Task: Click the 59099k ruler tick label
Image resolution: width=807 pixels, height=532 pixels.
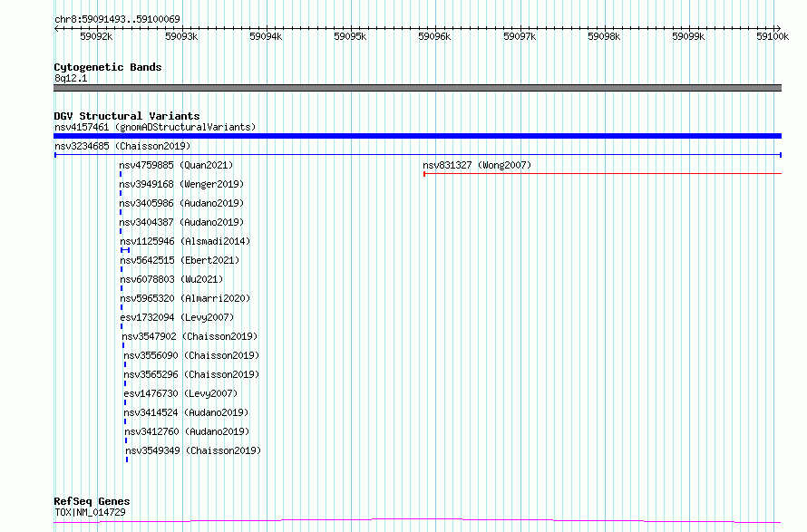Action: click(x=688, y=36)
